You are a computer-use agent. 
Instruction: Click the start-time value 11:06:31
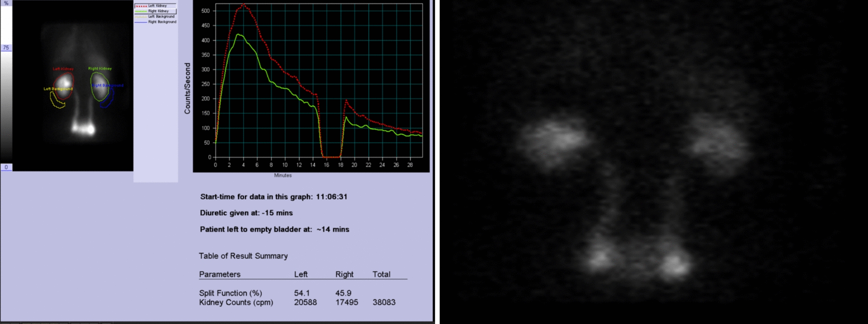point(332,197)
